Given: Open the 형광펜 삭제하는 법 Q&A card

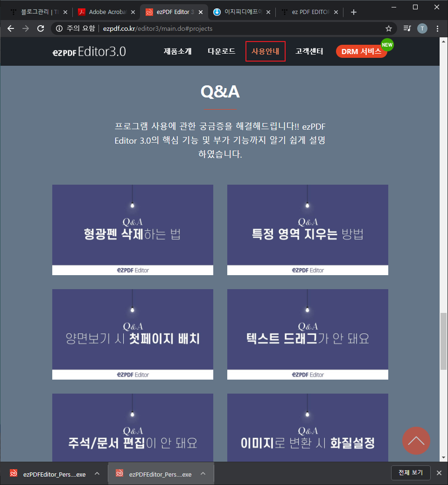Looking at the screenshot, I should click(133, 230).
